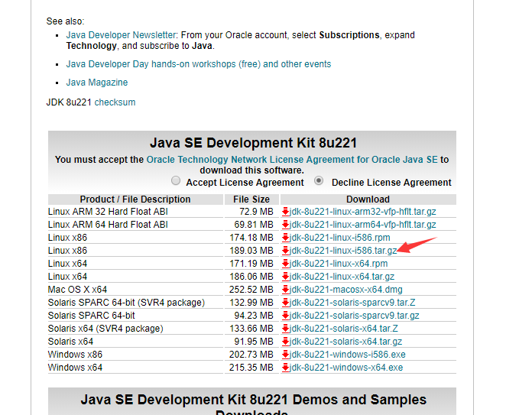Download jdk-8u221-macosx-x64.dmg file link
The width and height of the screenshot is (532, 415).
point(345,290)
